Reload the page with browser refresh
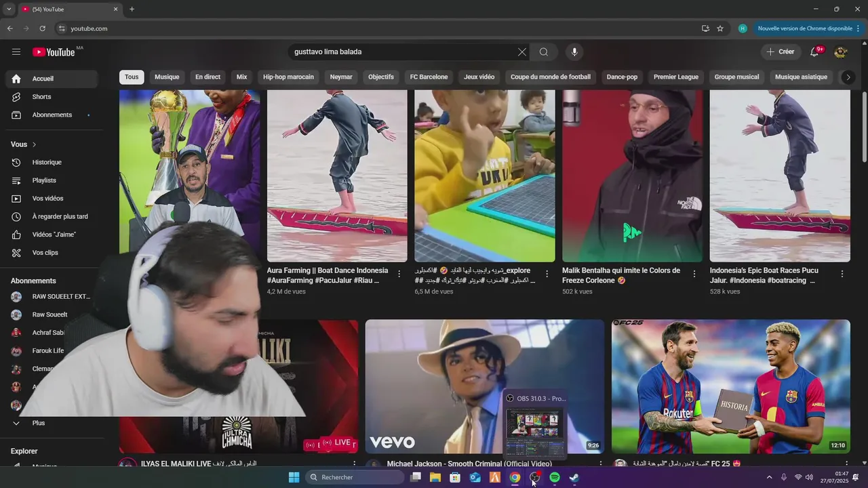The height and width of the screenshot is (488, 868). [42, 28]
